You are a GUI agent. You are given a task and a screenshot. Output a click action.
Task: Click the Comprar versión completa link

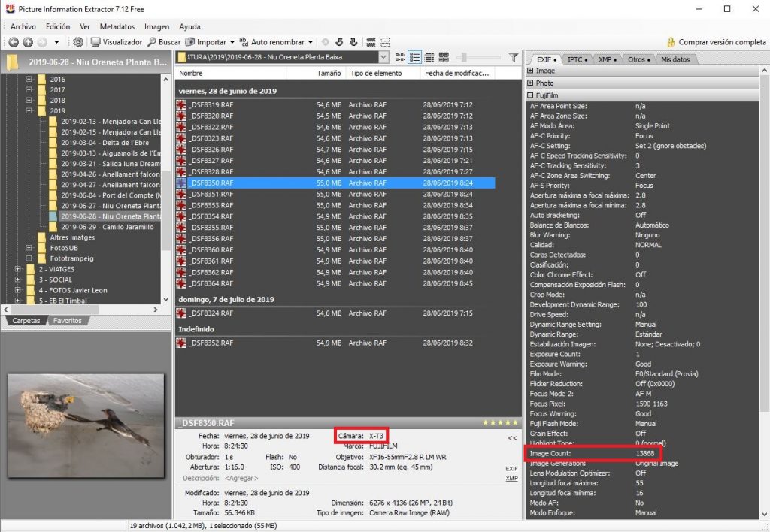click(724, 42)
